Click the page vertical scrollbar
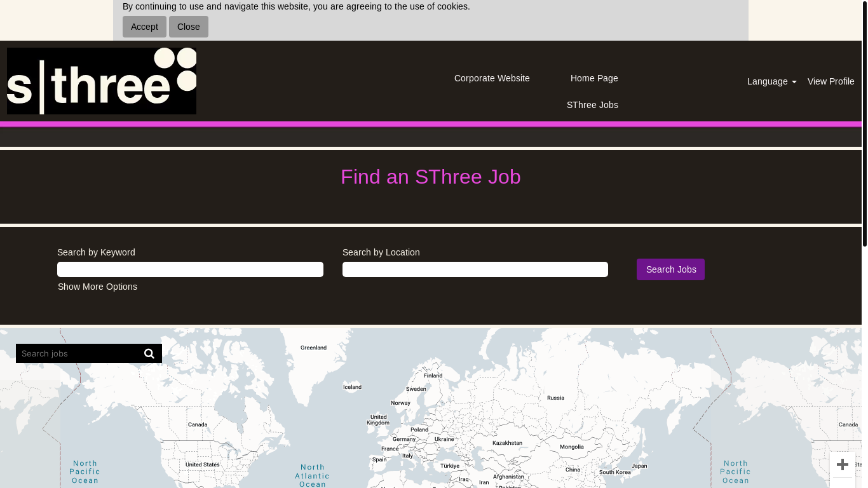Image resolution: width=868 pixels, height=488 pixels. 864,124
